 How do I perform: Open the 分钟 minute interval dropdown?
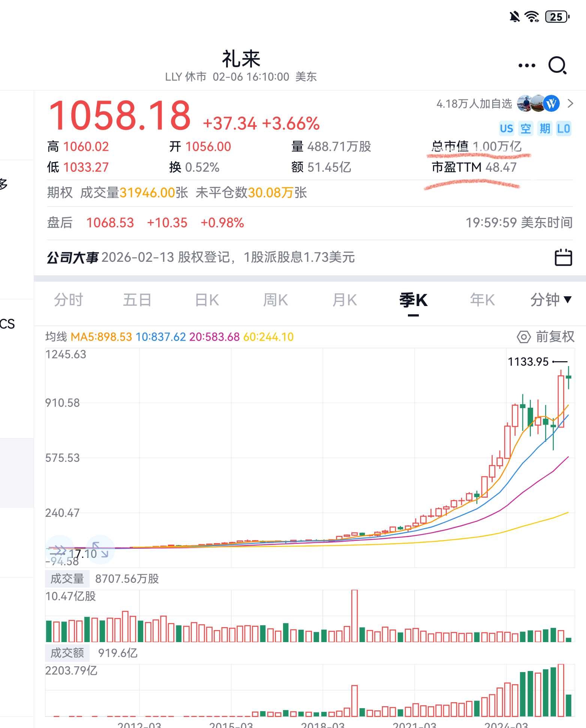pyautogui.click(x=551, y=300)
